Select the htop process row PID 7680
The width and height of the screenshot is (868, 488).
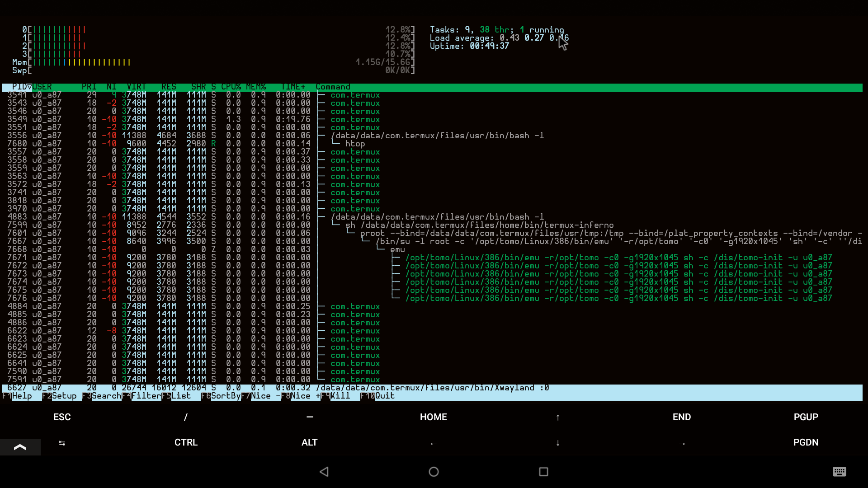432,144
